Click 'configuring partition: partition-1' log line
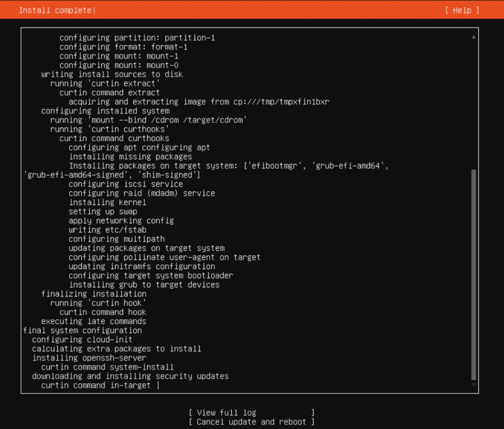The height and width of the screenshot is (429, 504). coord(137,37)
